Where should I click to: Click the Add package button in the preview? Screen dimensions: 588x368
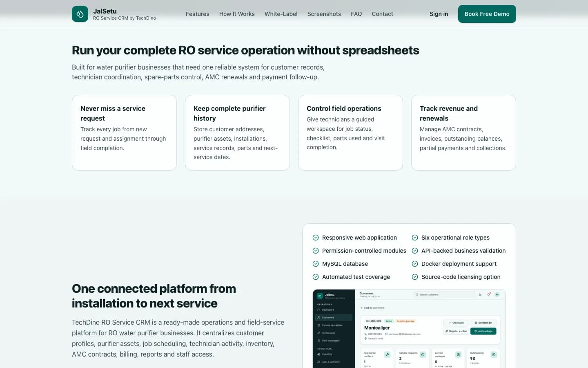(483, 331)
